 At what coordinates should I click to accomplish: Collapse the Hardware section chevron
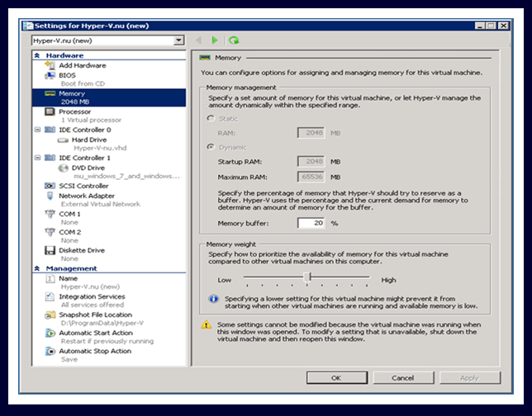point(37,55)
